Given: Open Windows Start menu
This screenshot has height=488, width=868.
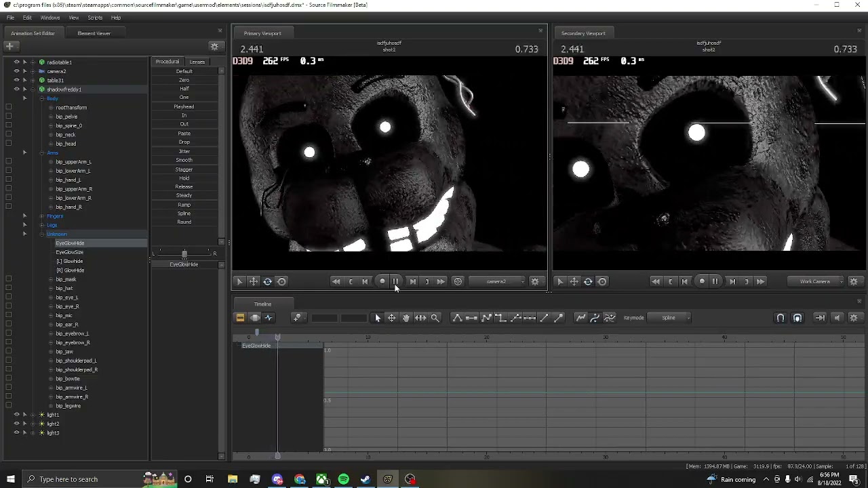Looking at the screenshot, I should coord(10,479).
